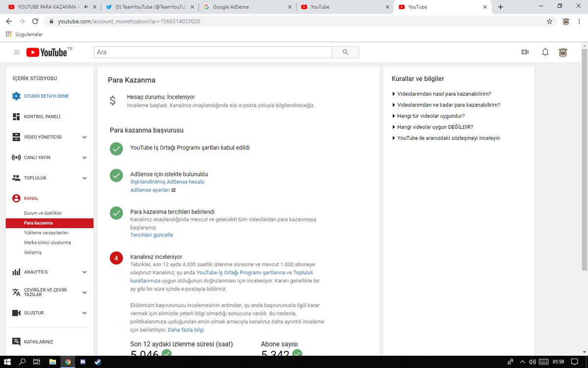Expand the Analytics section
This screenshot has width=588, height=368.
click(84, 272)
